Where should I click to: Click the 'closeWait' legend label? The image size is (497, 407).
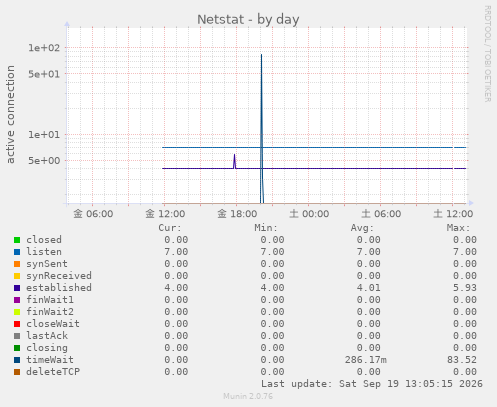(53, 324)
